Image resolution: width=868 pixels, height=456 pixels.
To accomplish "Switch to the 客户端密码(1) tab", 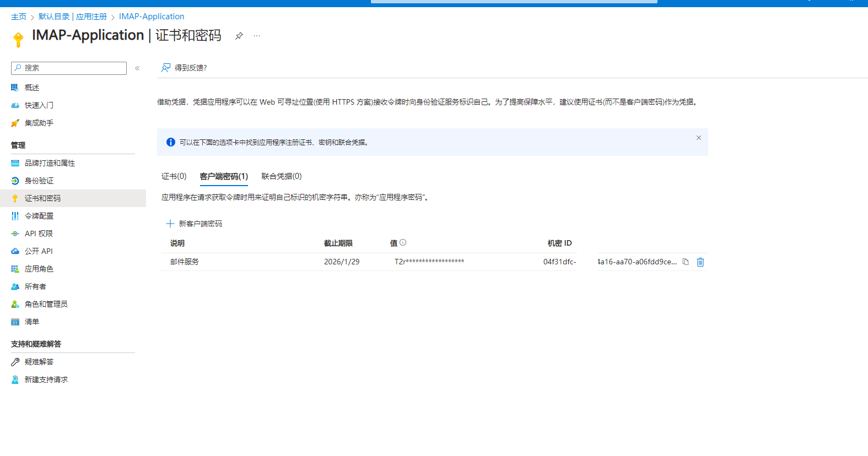I will coord(224,176).
